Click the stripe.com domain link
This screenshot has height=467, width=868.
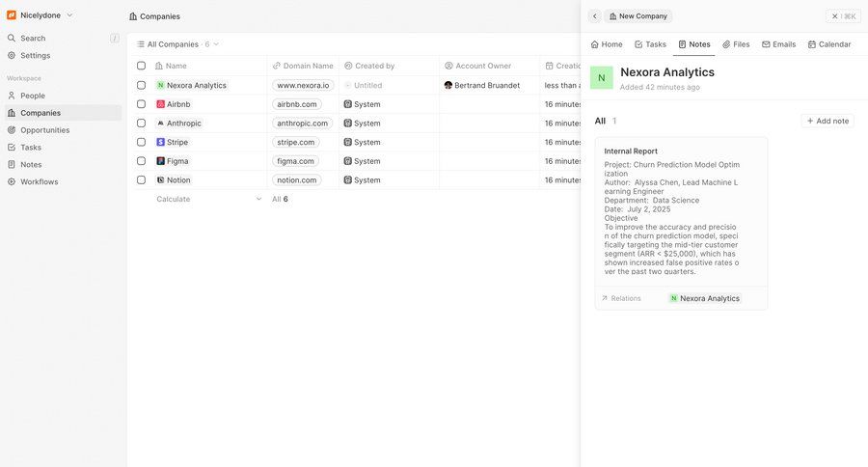296,143
